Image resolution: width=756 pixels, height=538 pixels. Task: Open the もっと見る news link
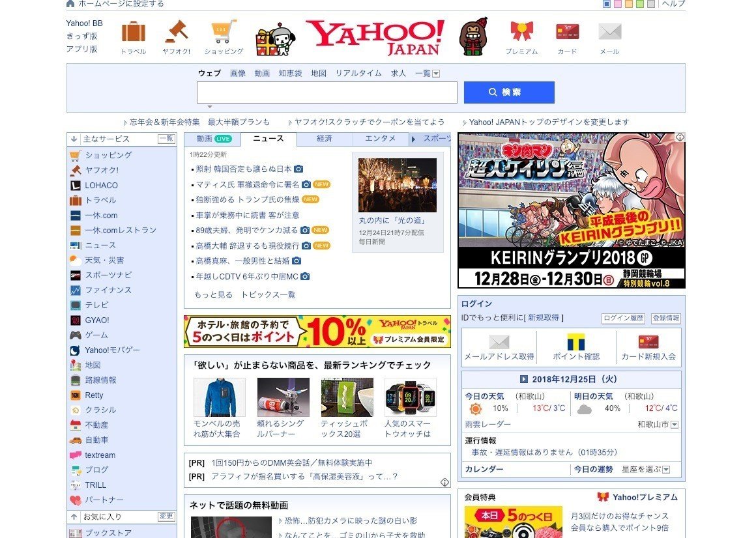click(x=213, y=294)
